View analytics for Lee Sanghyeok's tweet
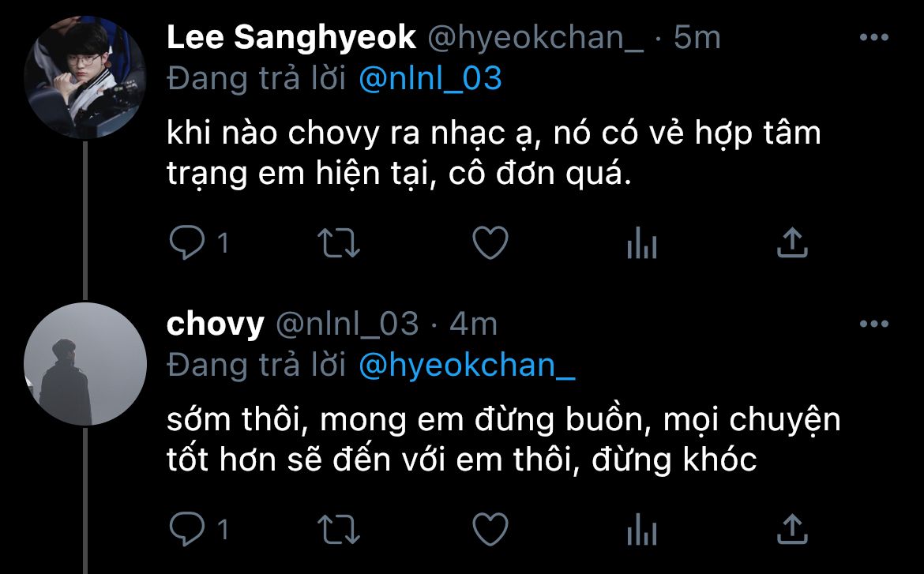The width and height of the screenshot is (924, 574). point(641,245)
